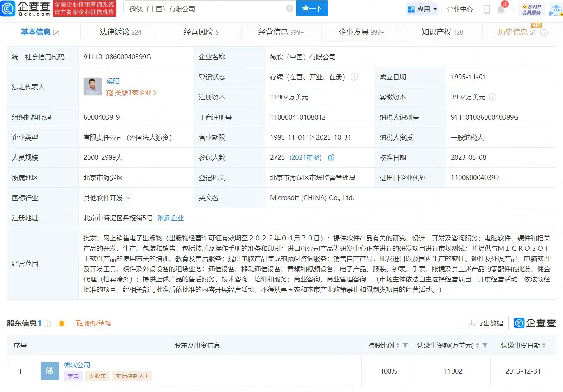The image size is (563, 392).
Task: Sort by 认缴出资额 column arrows
Action: [x=477, y=346]
